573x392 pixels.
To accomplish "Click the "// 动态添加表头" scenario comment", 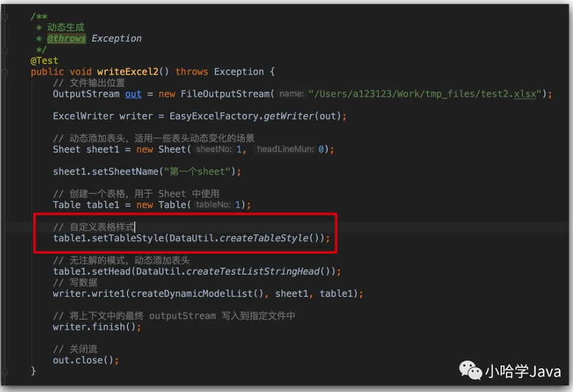I will pos(154,138).
